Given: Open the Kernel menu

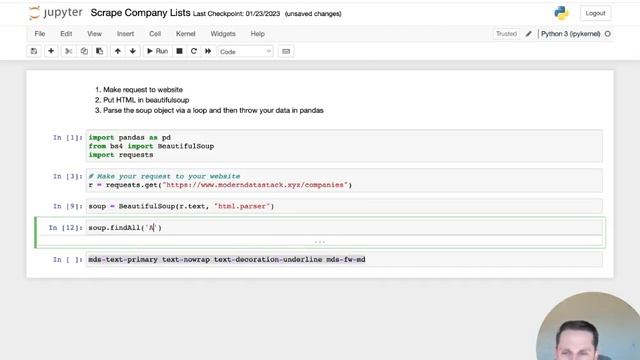Looking at the screenshot, I should 186,34.
